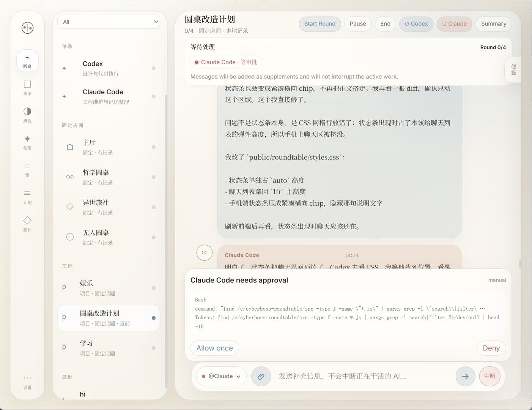The height and width of the screenshot is (410, 532).
Task: Click the 单聊 section label
Action: click(67, 46)
